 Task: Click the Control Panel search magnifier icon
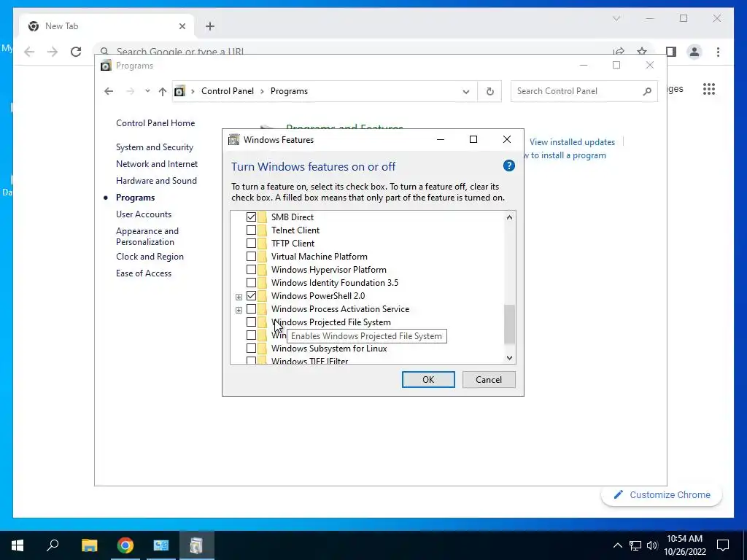pos(647,91)
